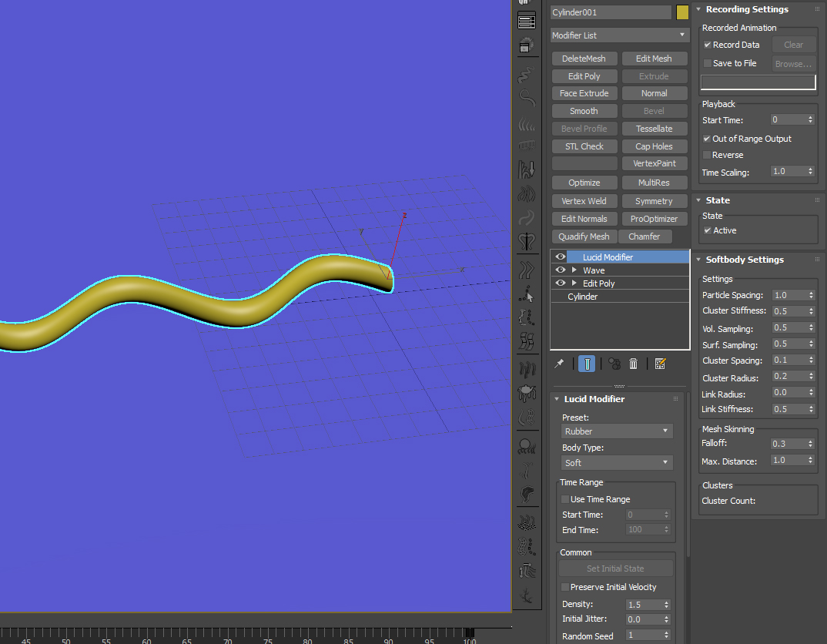Screen dimensions: 827x644
Task: Check the Use Time Range option
Action: tap(565, 499)
